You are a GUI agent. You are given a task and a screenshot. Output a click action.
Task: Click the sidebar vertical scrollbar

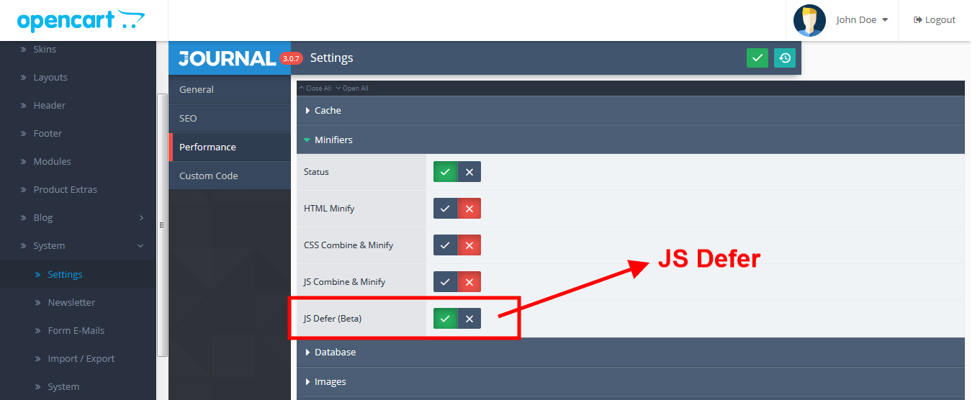point(163,224)
